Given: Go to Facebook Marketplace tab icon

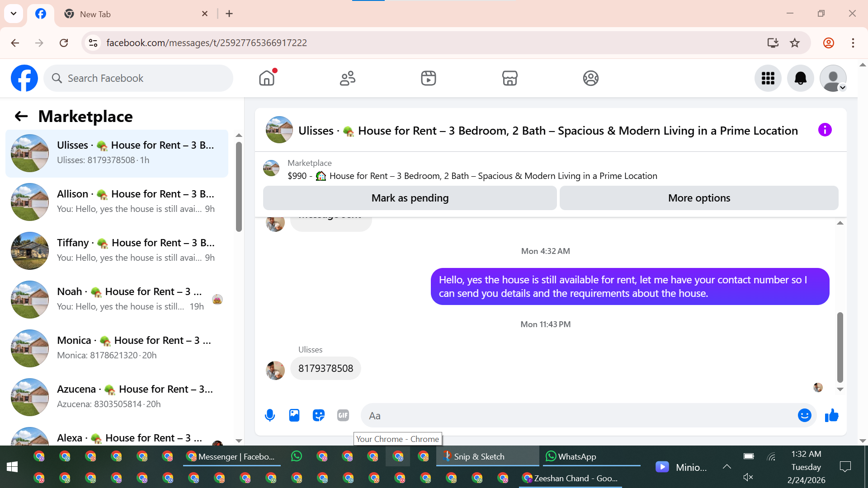Looking at the screenshot, I should [509, 78].
